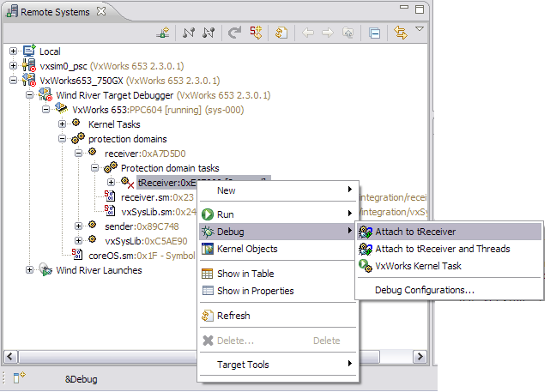The height and width of the screenshot is (392, 550).
Task: Collapse the VxWorks 653:PPC604 node
Action: click(45, 110)
